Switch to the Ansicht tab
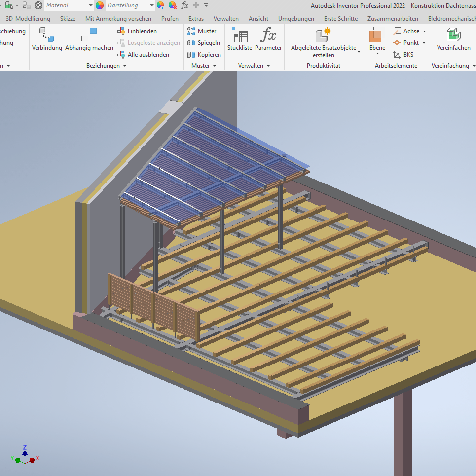Screen dimensions: 476x476 coord(258,19)
